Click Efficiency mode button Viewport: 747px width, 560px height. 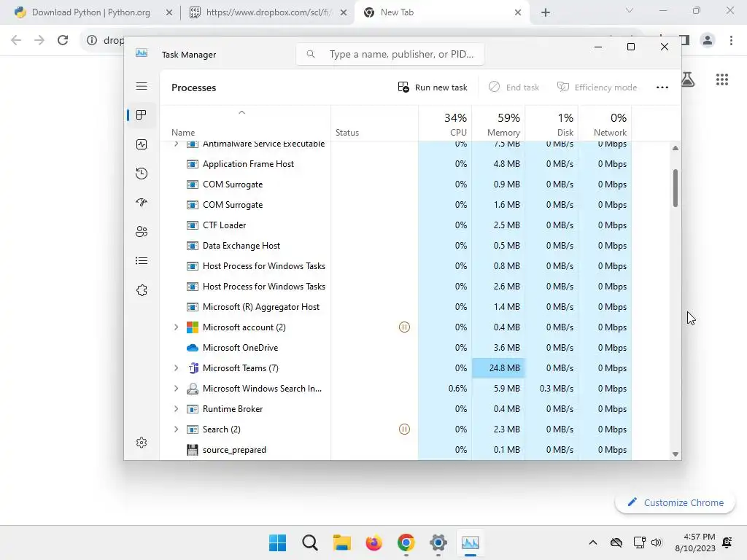(597, 87)
